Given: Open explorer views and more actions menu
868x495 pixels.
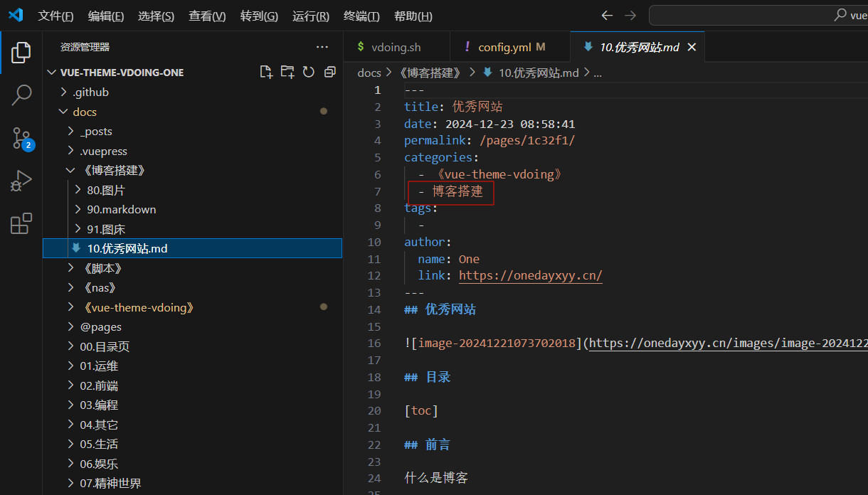Looking at the screenshot, I should [322, 47].
